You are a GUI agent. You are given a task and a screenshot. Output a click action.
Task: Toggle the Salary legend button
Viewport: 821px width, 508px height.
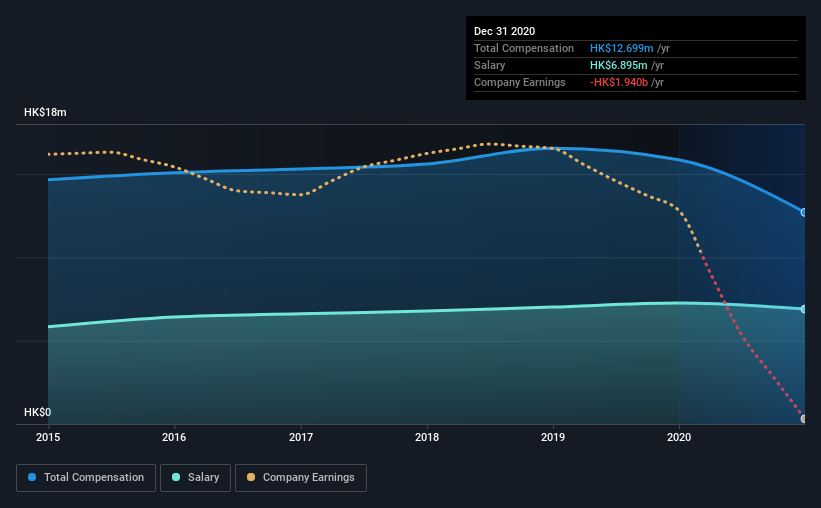(195, 478)
